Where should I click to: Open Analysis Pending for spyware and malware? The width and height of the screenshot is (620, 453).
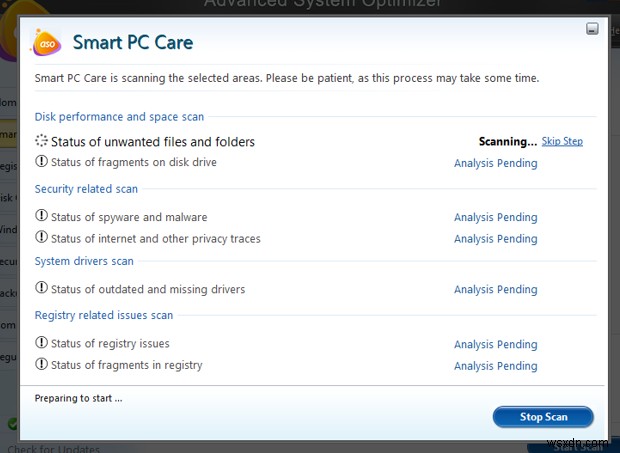click(495, 217)
